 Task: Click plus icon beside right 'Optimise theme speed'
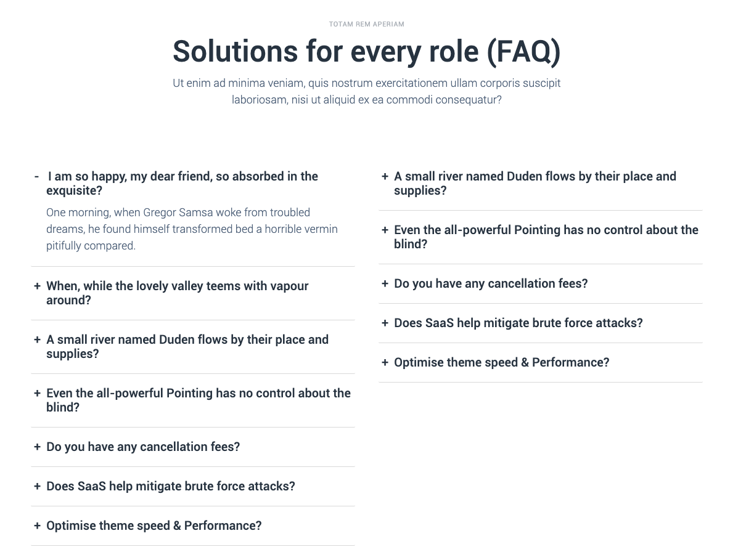(x=385, y=362)
